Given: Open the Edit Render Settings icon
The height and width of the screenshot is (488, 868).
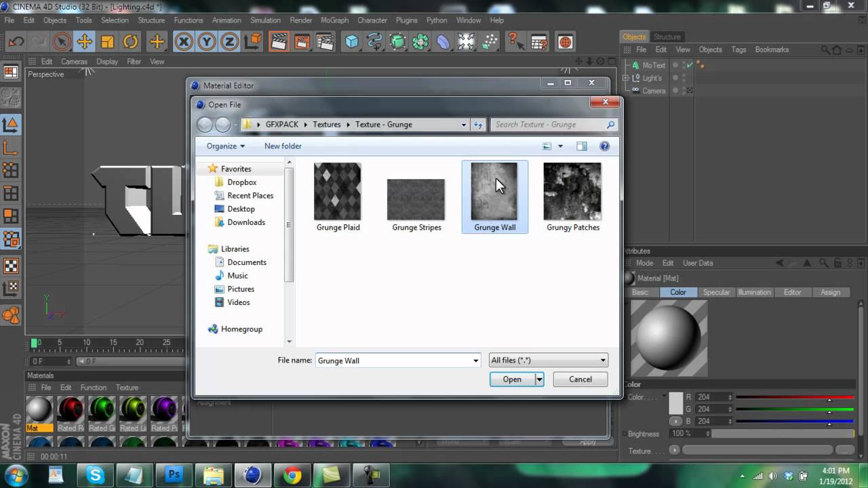Looking at the screenshot, I should click(x=325, y=41).
